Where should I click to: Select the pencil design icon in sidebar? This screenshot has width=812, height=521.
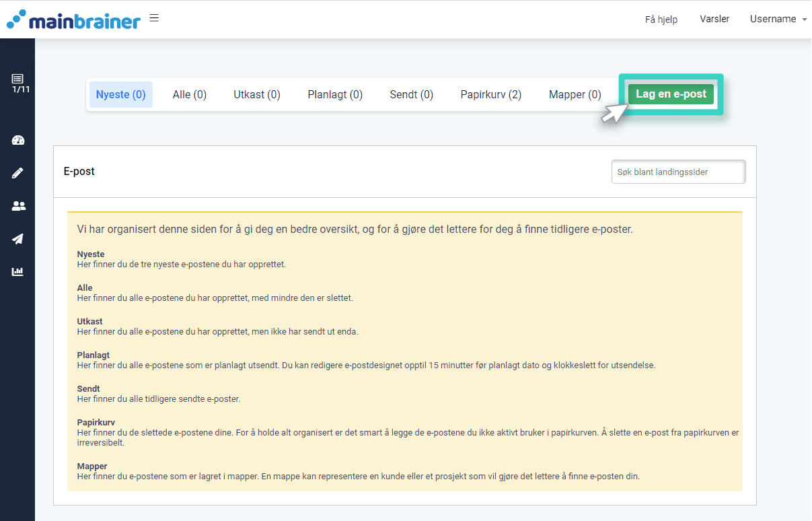click(17, 172)
